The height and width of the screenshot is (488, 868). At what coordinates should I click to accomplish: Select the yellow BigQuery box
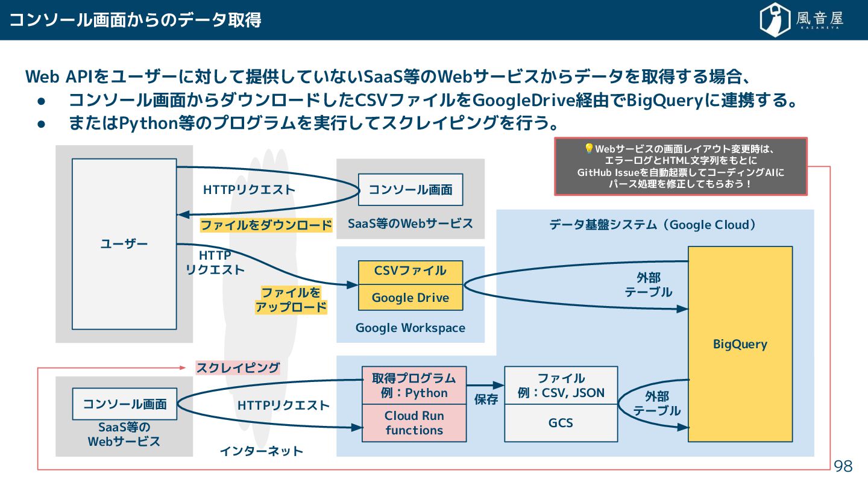(740, 344)
